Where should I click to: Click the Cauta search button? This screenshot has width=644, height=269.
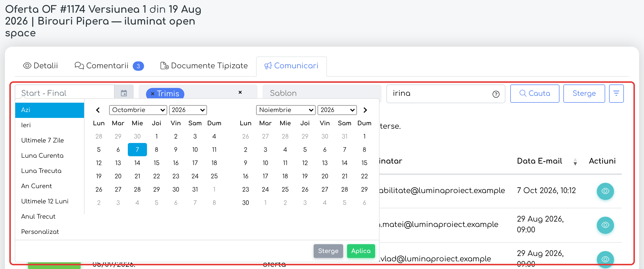[x=535, y=93]
